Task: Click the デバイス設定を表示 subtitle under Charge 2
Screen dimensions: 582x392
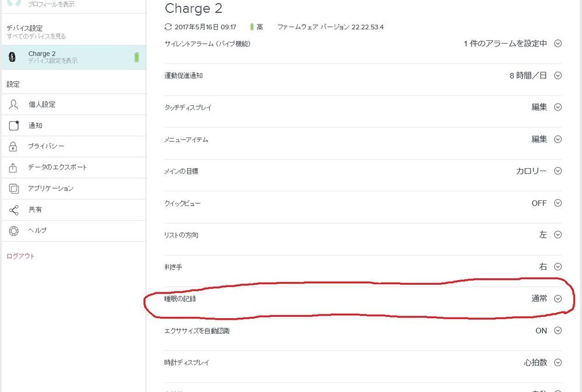Action: point(52,61)
